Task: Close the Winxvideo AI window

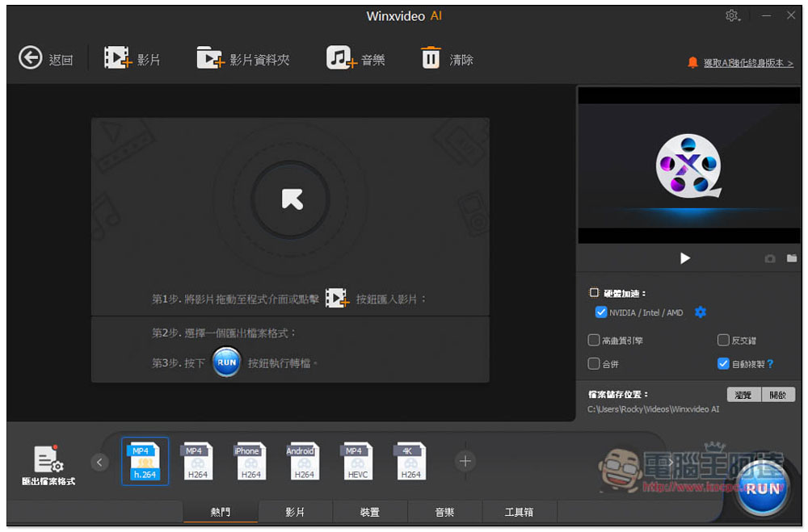Action: [x=791, y=16]
